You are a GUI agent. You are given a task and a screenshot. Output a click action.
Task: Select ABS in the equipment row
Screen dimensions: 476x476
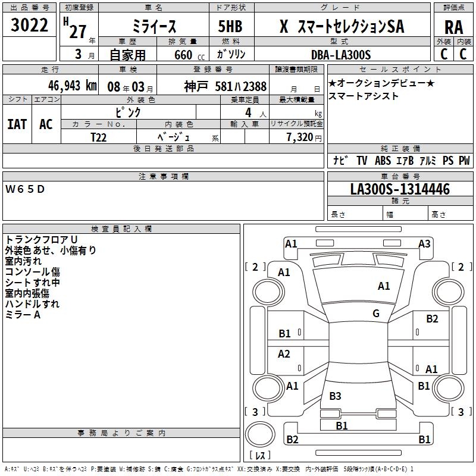pyautogui.click(x=383, y=160)
